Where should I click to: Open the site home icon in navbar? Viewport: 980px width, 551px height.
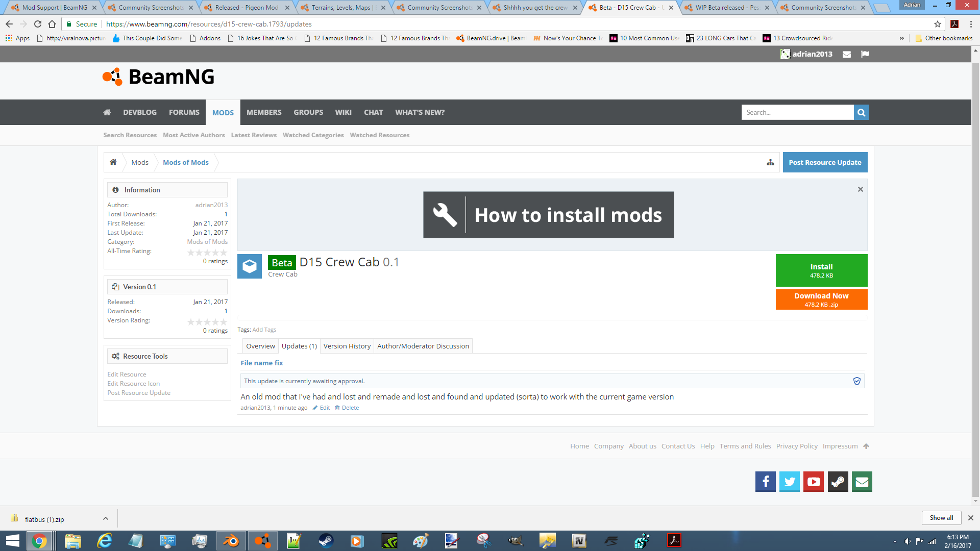(107, 112)
